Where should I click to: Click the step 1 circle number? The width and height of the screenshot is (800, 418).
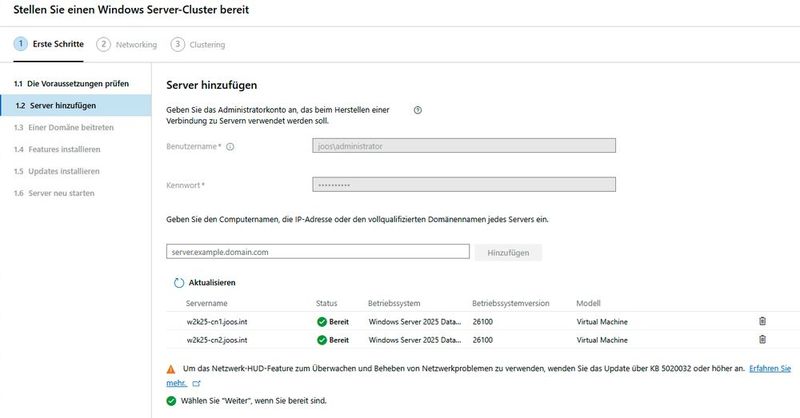point(21,44)
